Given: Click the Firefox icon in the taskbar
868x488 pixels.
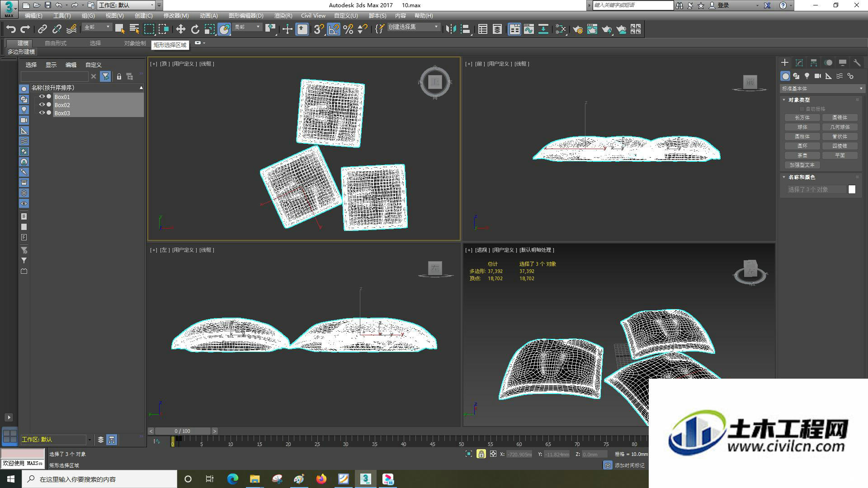Looking at the screenshot, I should pos(321,479).
